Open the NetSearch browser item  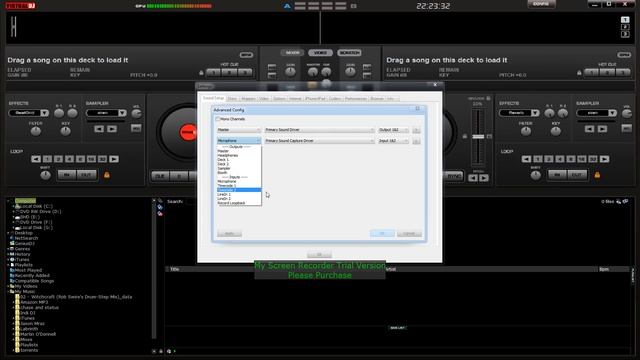point(26,238)
